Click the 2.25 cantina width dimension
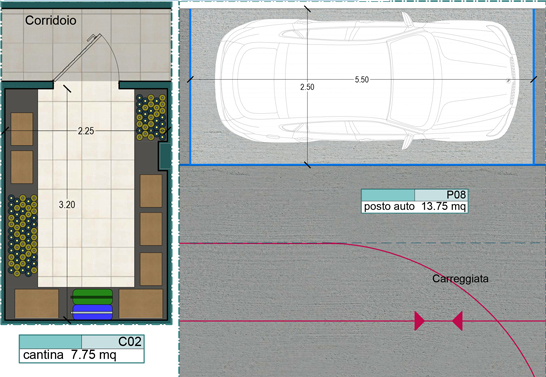Screen dimensions: 546x377 click(x=86, y=131)
